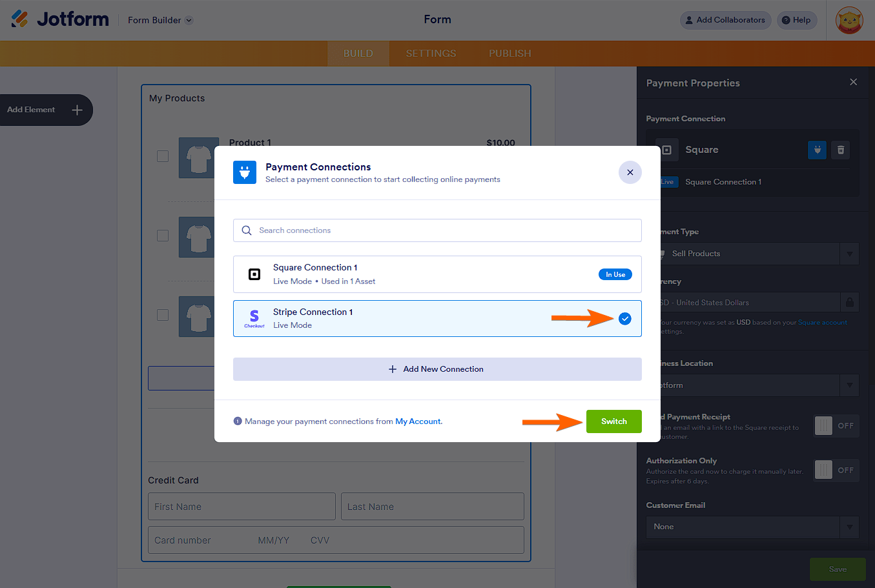Click the plus icon on Add Element
The width and height of the screenshot is (875, 588).
[x=77, y=110]
